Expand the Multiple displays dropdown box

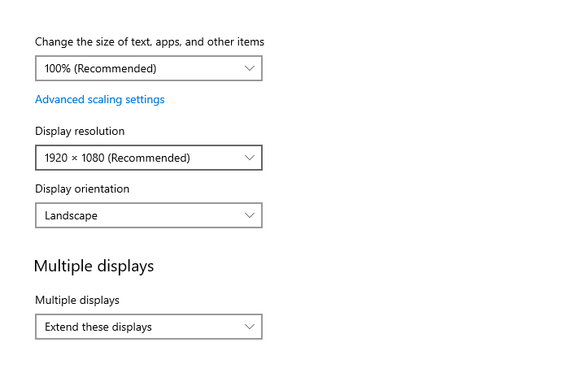tap(149, 327)
